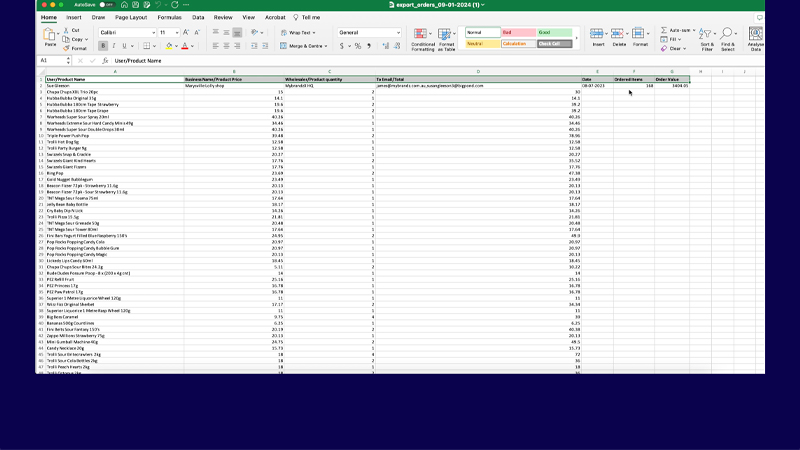Image resolution: width=800 pixels, height=450 pixels.
Task: Click the Format painter brush icon
Action: (68, 48)
